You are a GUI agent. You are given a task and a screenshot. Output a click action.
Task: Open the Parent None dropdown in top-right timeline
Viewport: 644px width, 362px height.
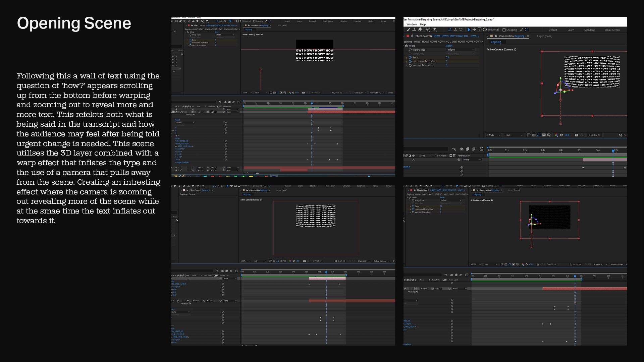[473, 160]
